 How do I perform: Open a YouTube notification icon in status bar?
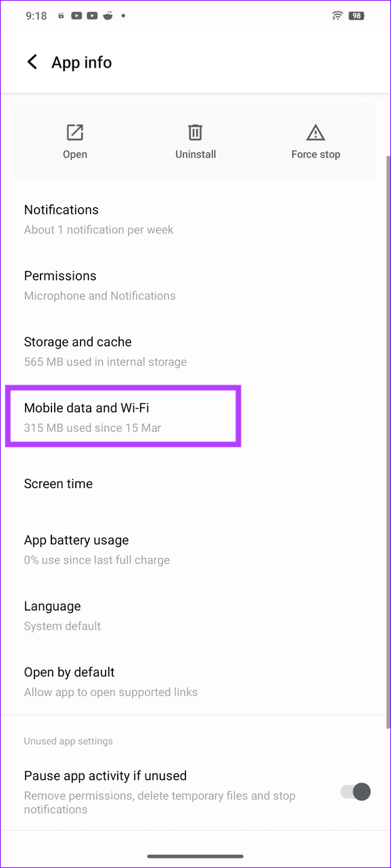(76, 15)
